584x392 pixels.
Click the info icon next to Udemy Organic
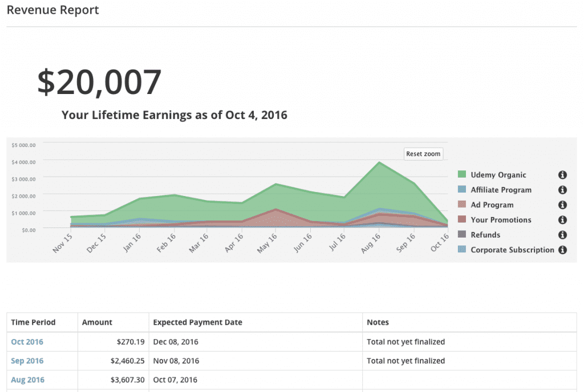click(x=562, y=174)
